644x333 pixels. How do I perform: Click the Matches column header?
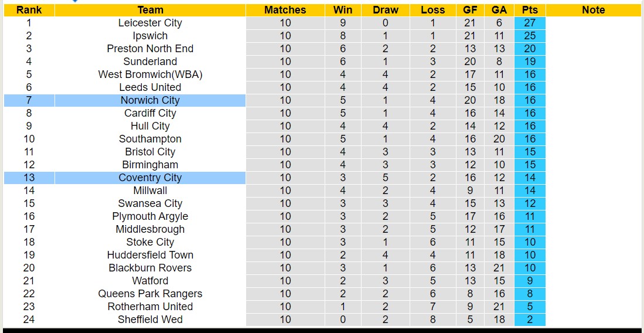pyautogui.click(x=285, y=10)
